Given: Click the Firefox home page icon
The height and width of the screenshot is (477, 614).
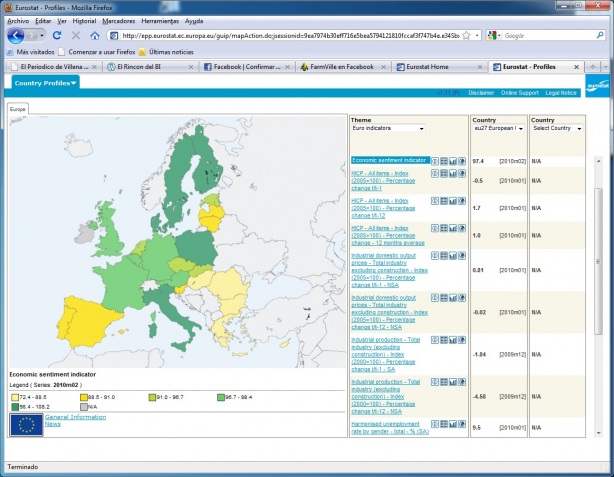Looking at the screenshot, I should click(x=94, y=35).
